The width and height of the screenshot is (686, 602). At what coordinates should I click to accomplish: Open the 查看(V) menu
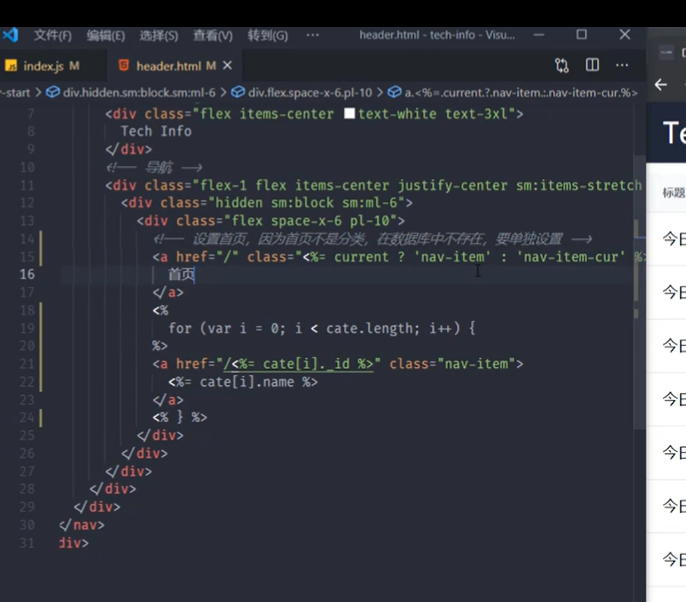pos(213,35)
